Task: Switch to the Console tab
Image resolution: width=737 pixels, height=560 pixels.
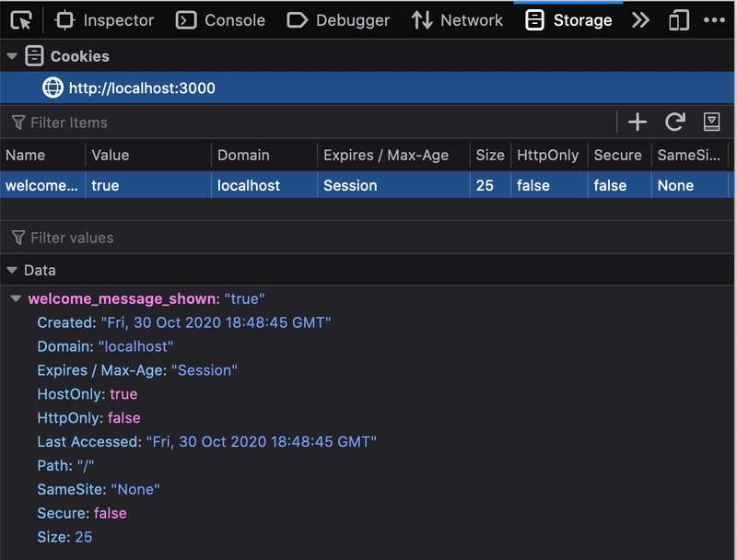Action: [x=220, y=19]
